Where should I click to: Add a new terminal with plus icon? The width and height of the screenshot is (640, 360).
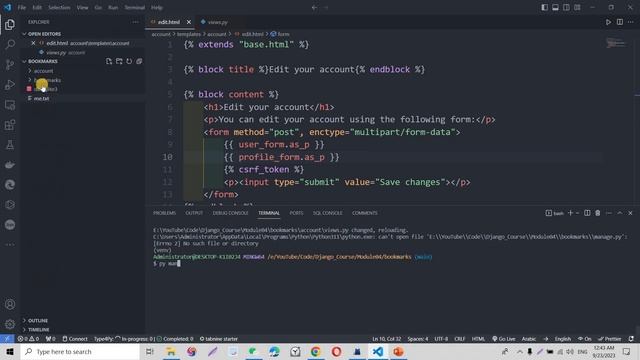click(x=571, y=213)
